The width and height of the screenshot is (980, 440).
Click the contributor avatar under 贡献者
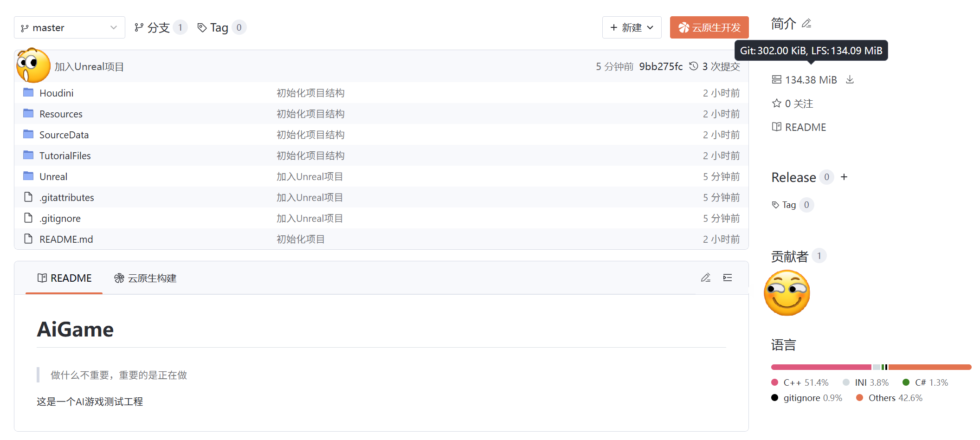pyautogui.click(x=787, y=293)
